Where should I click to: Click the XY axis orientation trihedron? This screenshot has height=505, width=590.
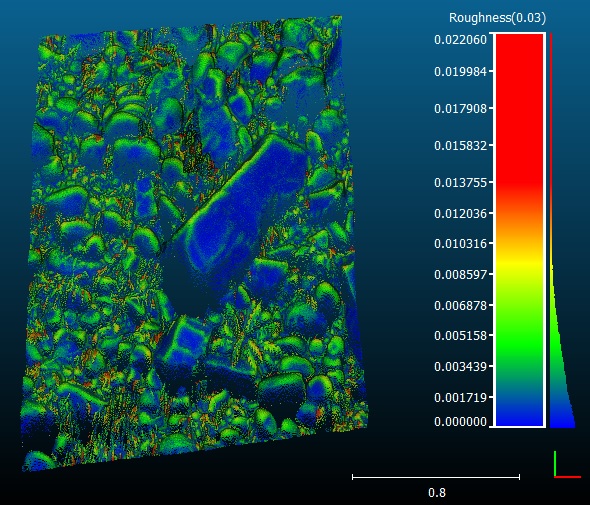[567, 464]
